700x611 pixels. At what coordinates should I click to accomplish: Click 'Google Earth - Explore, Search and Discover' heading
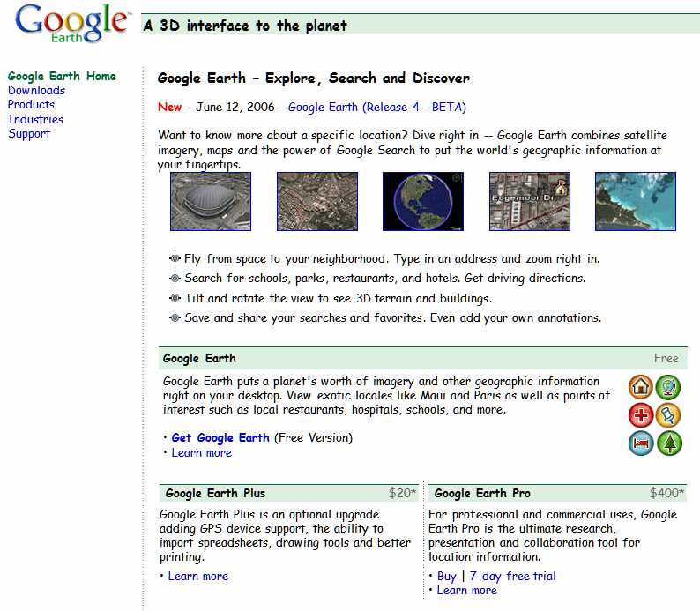tap(314, 78)
